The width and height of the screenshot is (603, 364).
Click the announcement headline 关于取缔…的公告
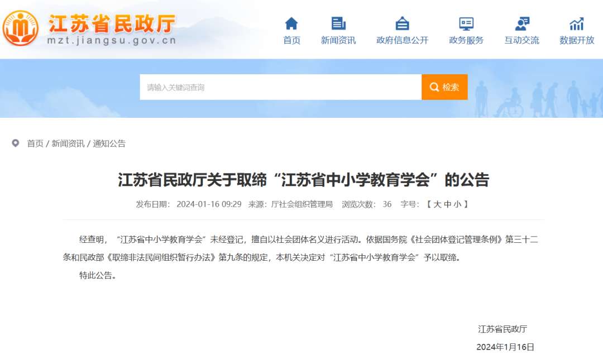[x=303, y=180]
